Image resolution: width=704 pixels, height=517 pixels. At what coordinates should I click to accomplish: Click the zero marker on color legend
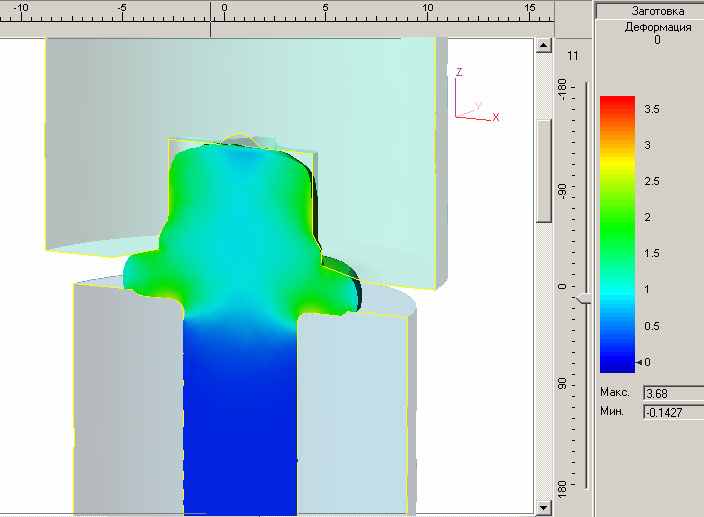pos(638,362)
